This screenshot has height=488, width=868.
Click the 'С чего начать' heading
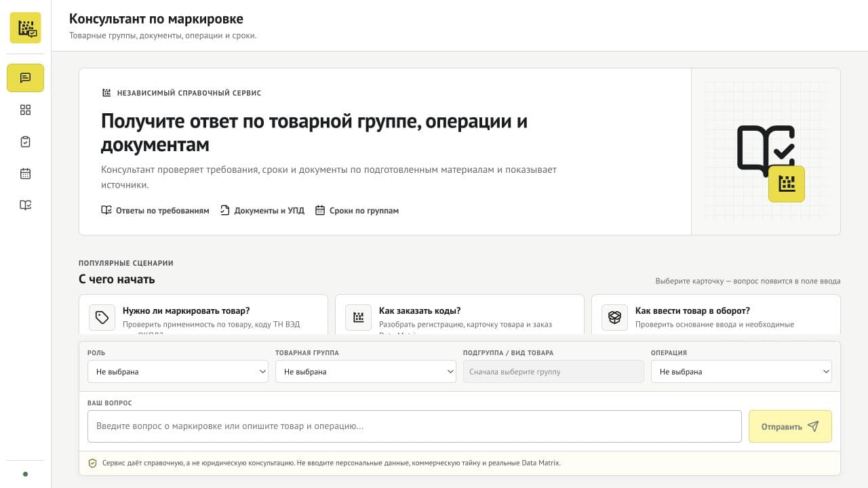117,279
